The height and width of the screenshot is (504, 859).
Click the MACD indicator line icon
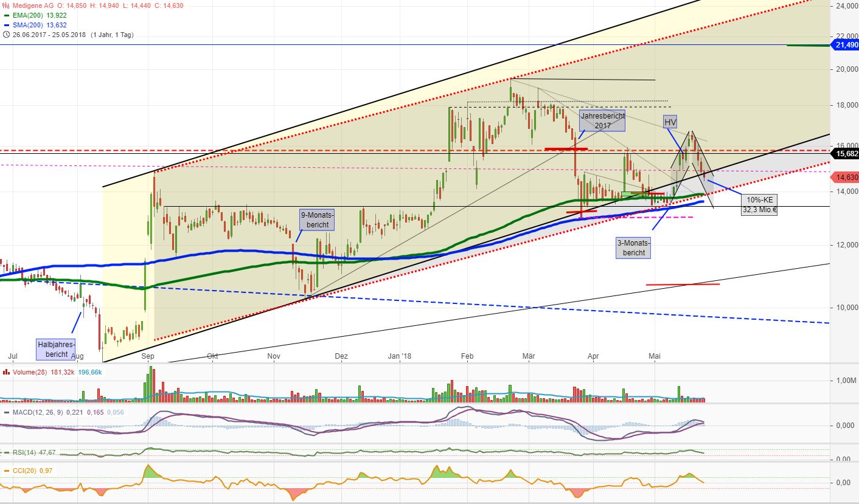[x=6, y=412]
